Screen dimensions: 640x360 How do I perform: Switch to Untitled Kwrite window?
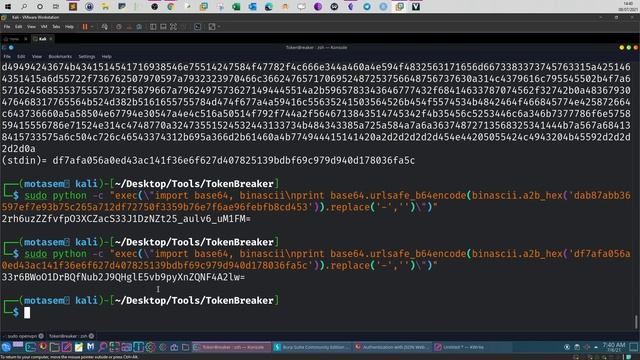473,347
